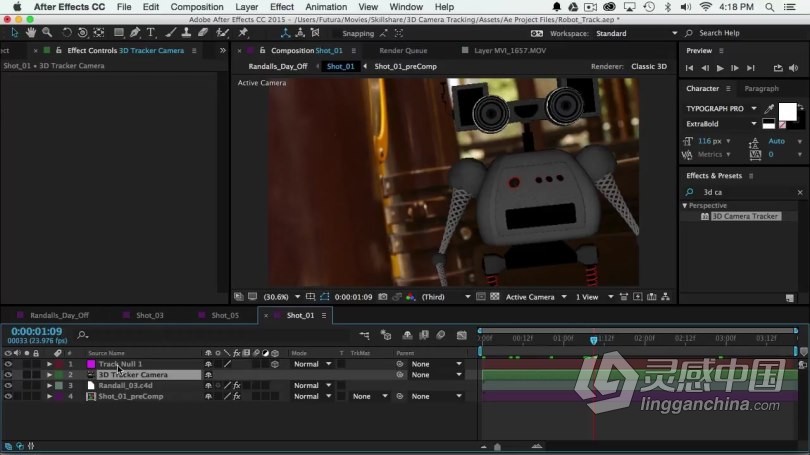Open macOS Notification Center icon
The height and width of the screenshot is (455, 810).
[x=790, y=7]
